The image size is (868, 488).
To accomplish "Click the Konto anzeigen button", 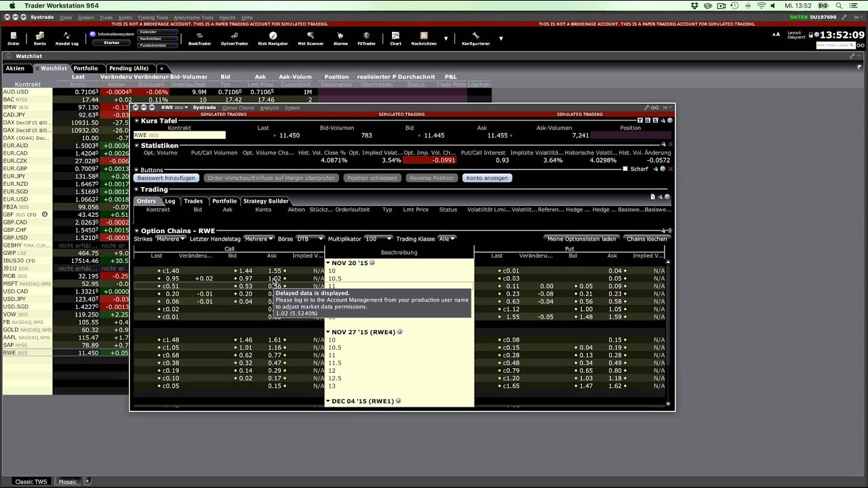I will tap(488, 178).
